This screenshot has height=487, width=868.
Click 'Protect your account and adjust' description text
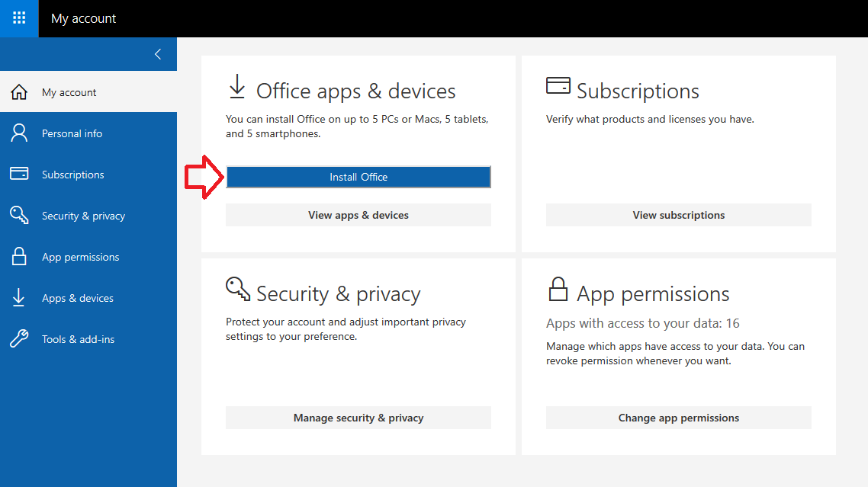[346, 328]
